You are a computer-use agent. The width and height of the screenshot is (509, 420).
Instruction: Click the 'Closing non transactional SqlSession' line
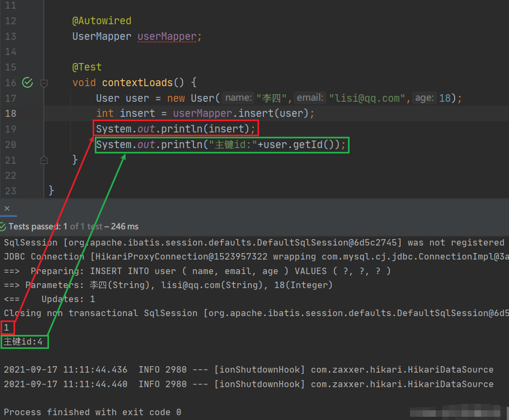click(x=256, y=313)
